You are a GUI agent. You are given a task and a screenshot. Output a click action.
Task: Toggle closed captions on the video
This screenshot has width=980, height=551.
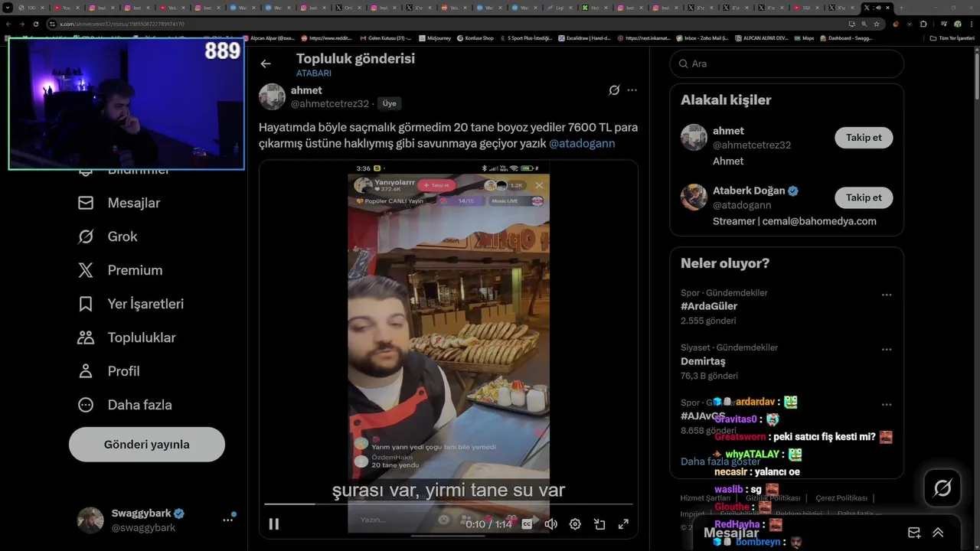pos(527,524)
